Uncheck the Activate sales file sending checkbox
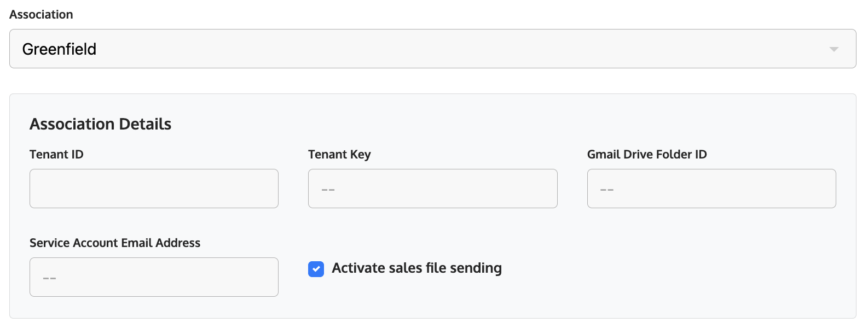Image resolution: width=868 pixels, height=329 pixels. 316,269
